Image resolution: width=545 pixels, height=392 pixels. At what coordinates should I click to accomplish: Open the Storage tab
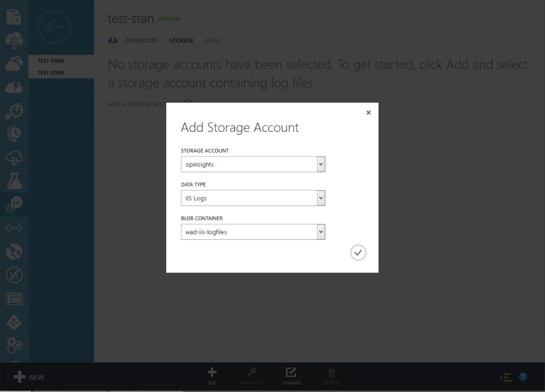click(181, 41)
